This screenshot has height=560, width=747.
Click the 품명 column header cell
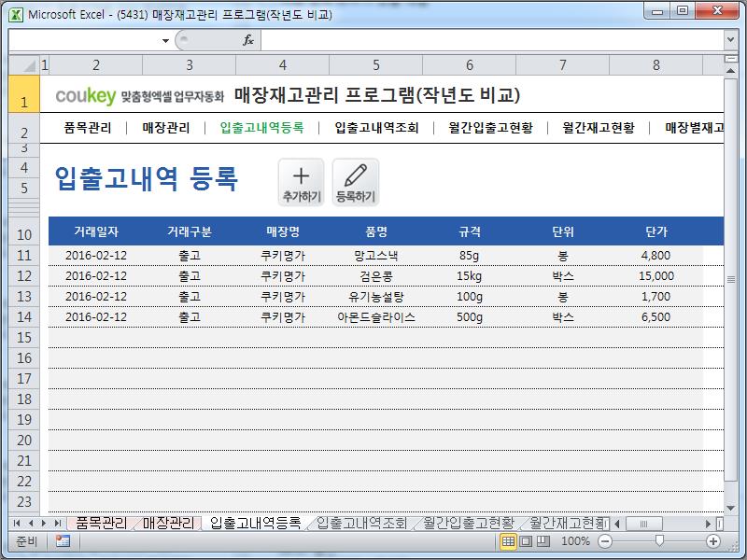(376, 231)
